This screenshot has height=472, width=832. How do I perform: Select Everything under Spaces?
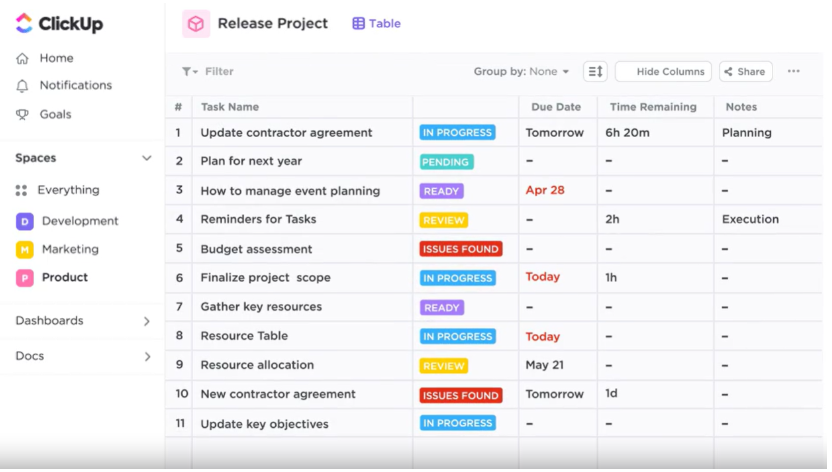(68, 190)
